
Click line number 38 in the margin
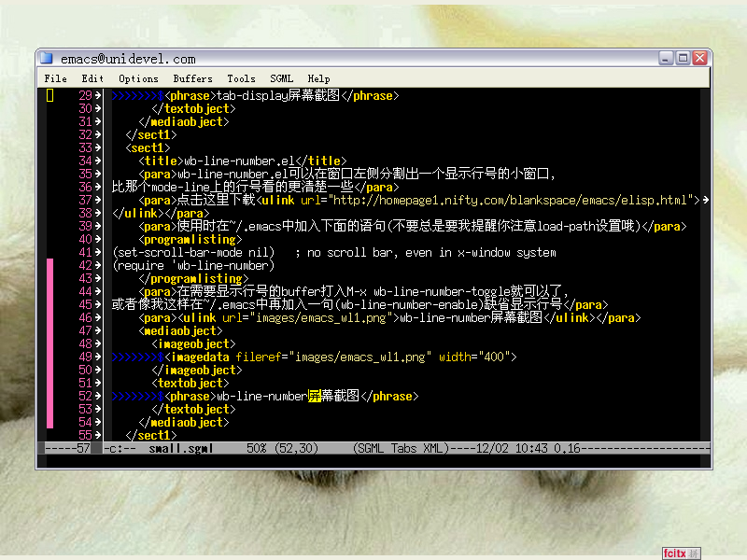coord(85,214)
